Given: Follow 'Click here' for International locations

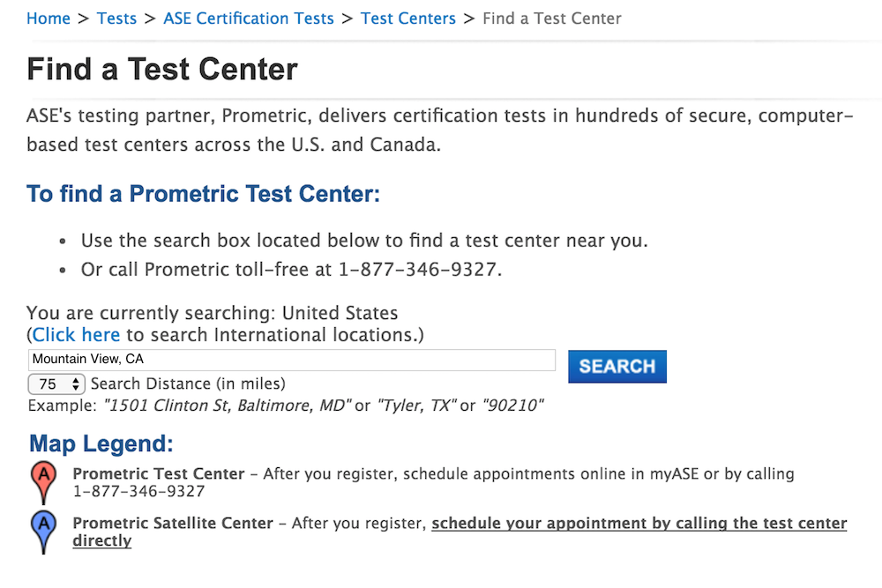Looking at the screenshot, I should [x=76, y=335].
